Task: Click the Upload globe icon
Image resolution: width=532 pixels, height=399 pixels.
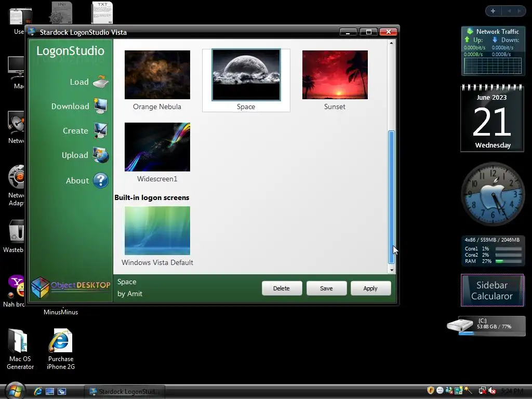Action: [101, 155]
